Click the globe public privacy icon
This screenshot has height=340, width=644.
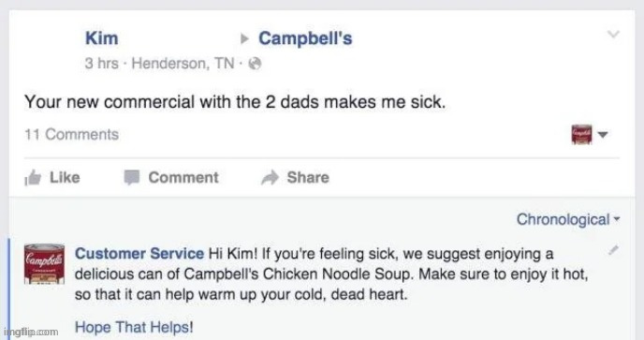coord(255,64)
